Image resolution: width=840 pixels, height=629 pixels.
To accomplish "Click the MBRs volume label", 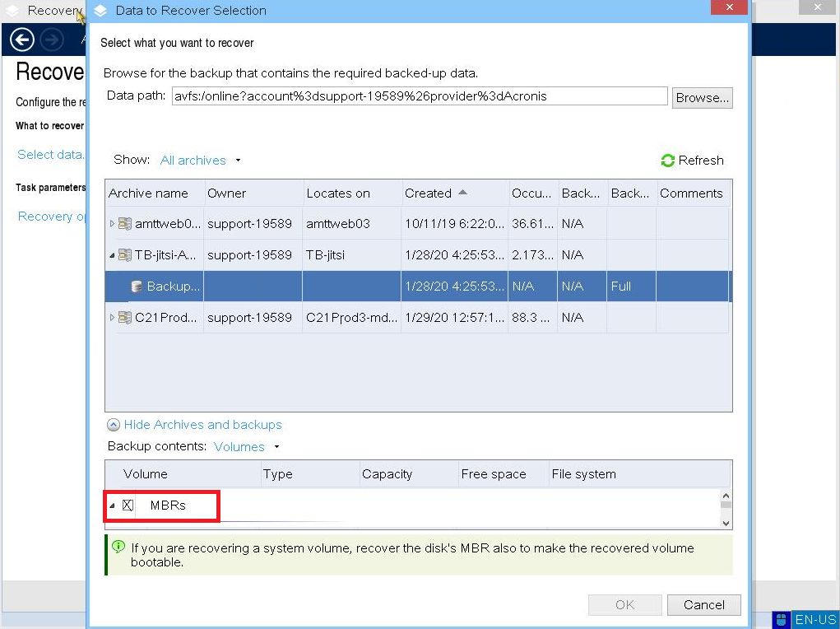I will click(x=168, y=506).
